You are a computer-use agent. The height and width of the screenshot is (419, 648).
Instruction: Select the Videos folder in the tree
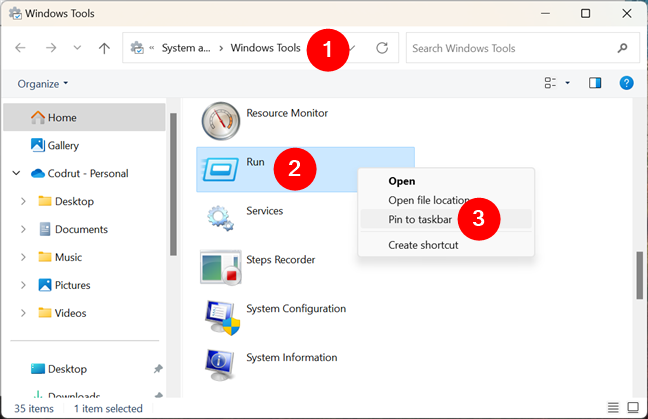pyautogui.click(x=70, y=313)
